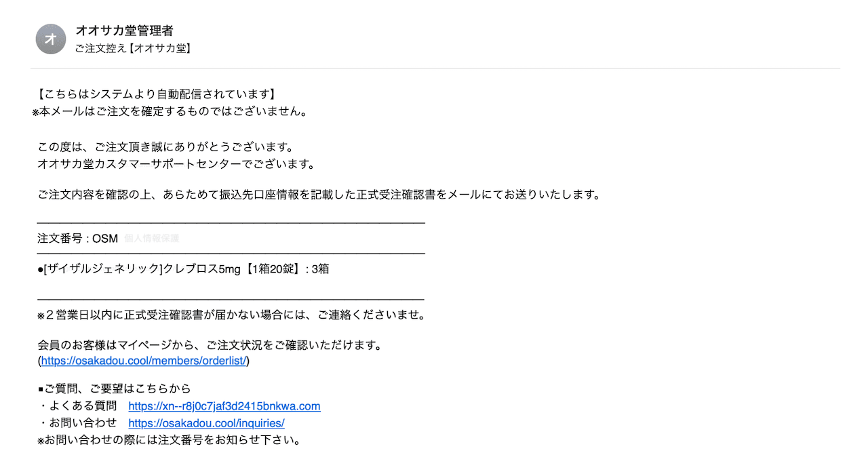Follow the osakadou.cool inquiries link
This screenshot has height=476, width=868.
pyautogui.click(x=206, y=423)
